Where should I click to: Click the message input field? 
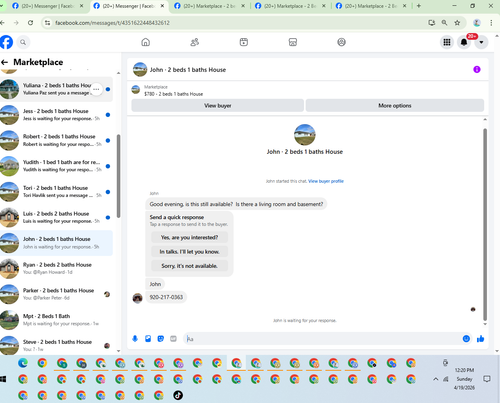[322, 339]
